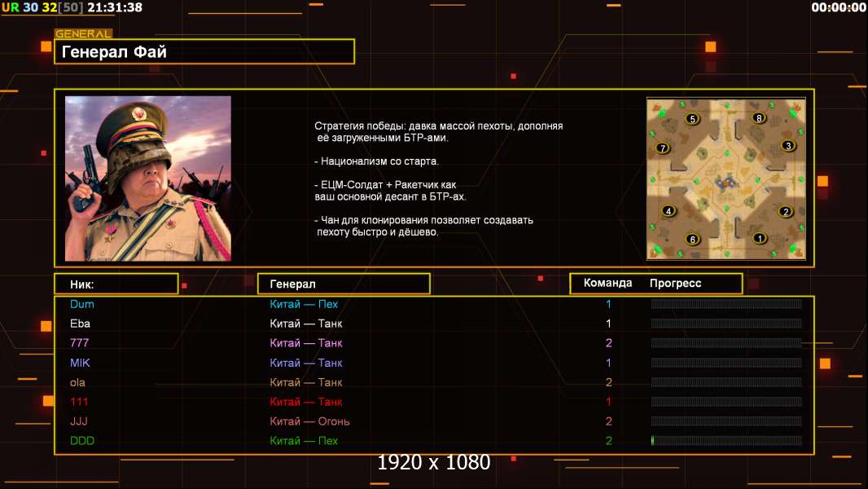Click the center base on the minimap
Image resolution: width=868 pixels, height=489 pixels.
[x=726, y=182]
